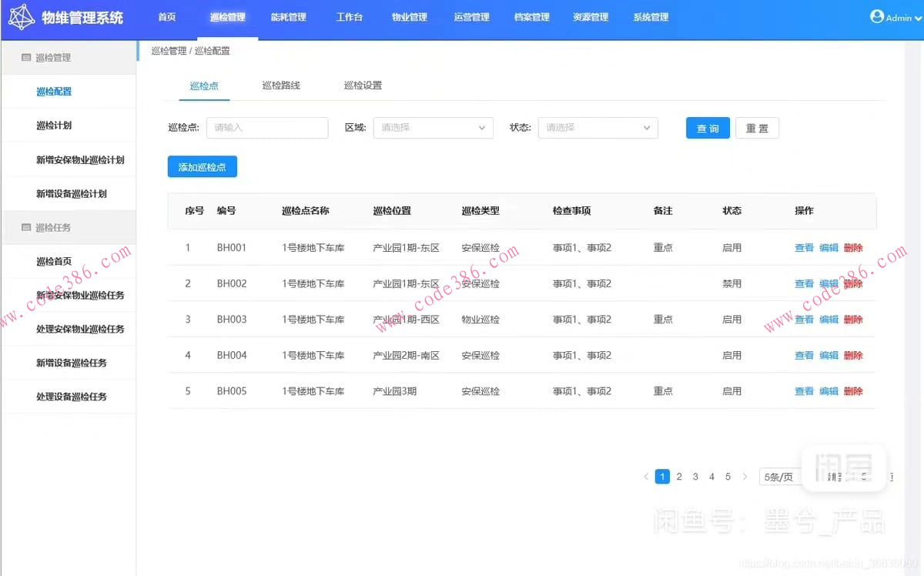Go to page 3 in pagination

click(x=695, y=477)
